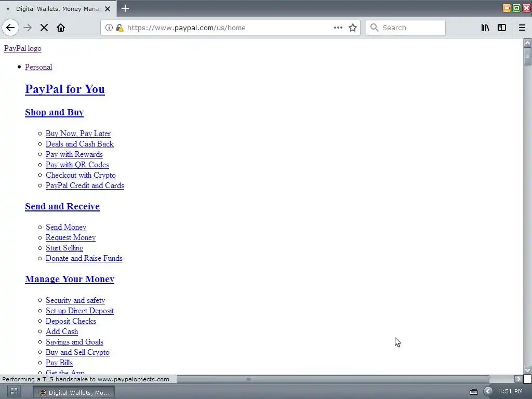The height and width of the screenshot is (399, 532).
Task: Open the browser home page
Action: [61, 28]
